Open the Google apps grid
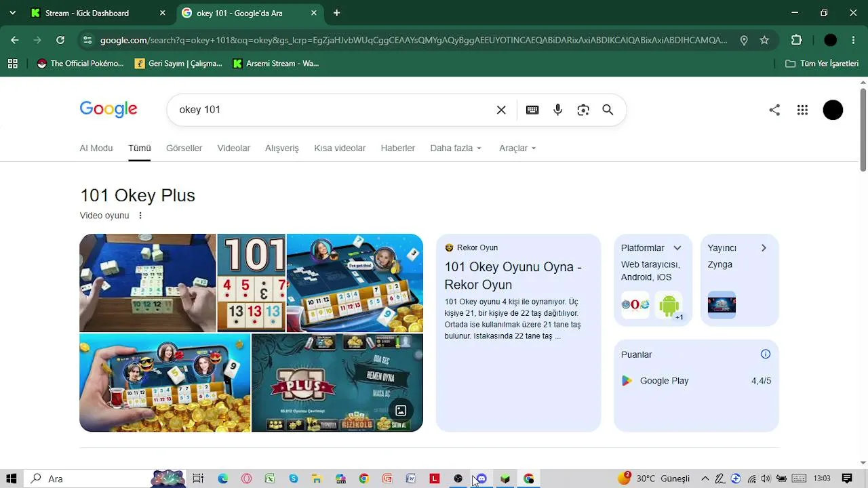The height and width of the screenshot is (488, 868). coord(802,110)
